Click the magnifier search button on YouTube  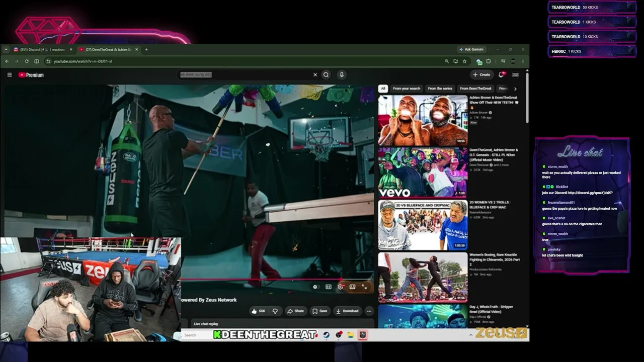pos(326,75)
